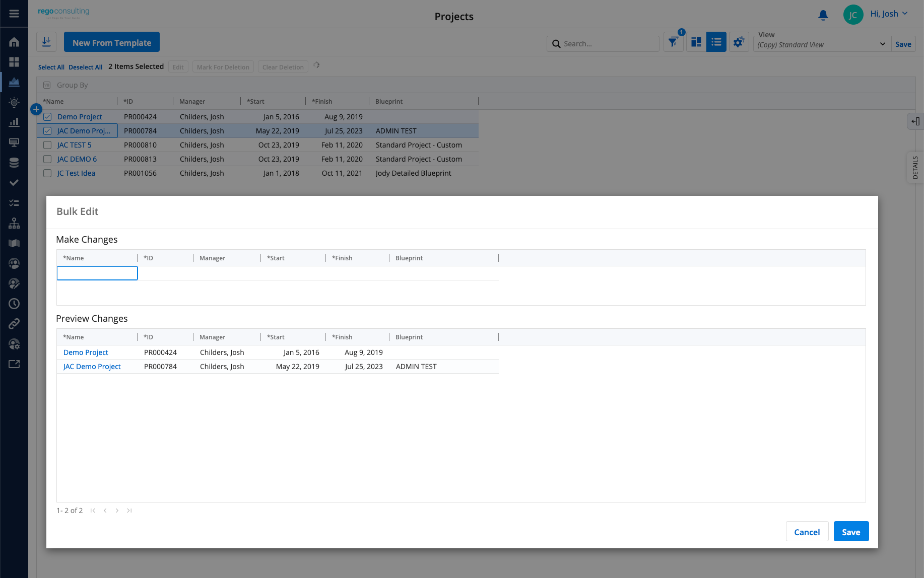Click the Group By bar
This screenshot has height=578, width=924.
(476, 85)
